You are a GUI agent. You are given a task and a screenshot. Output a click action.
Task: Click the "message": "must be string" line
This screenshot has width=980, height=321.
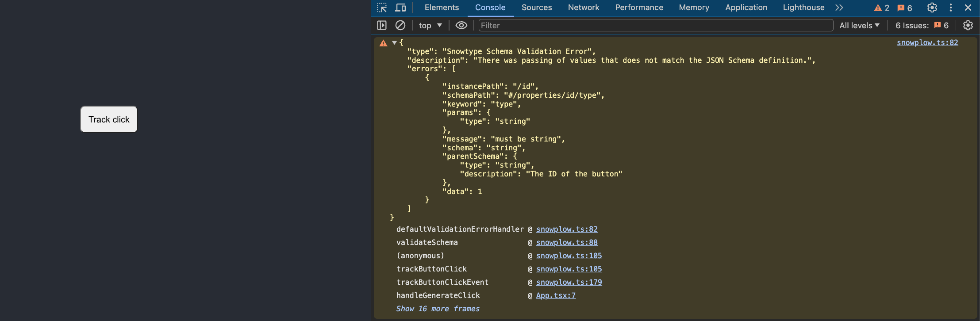point(503,139)
